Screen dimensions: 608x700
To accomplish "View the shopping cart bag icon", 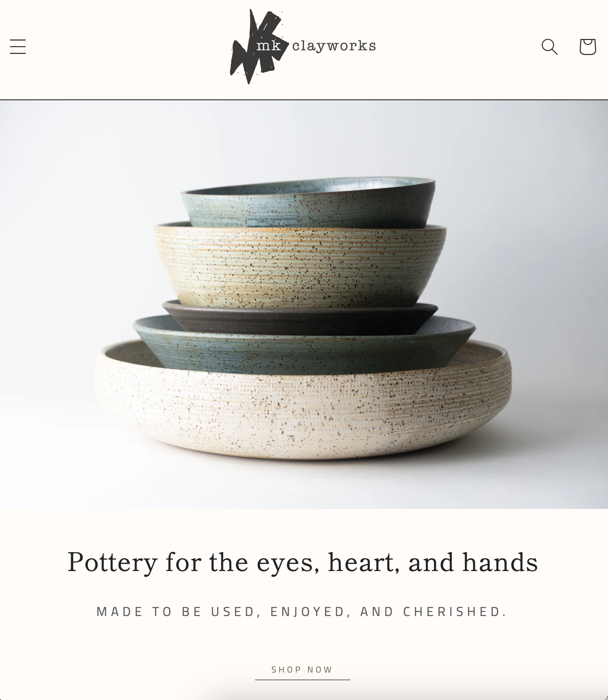I will click(x=587, y=46).
